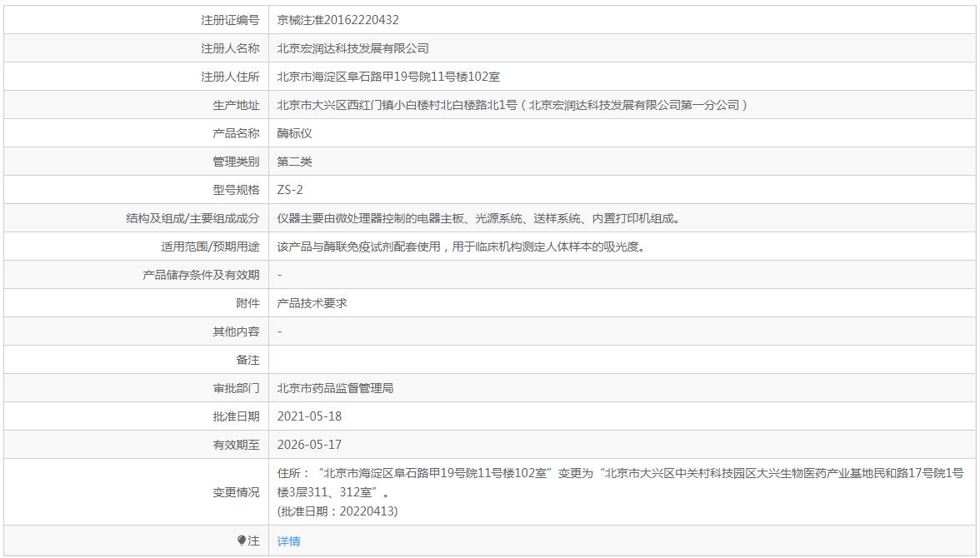Select approving department 北京市药品监督管理局
Viewport: 980px width, 558px height.
click(336, 388)
